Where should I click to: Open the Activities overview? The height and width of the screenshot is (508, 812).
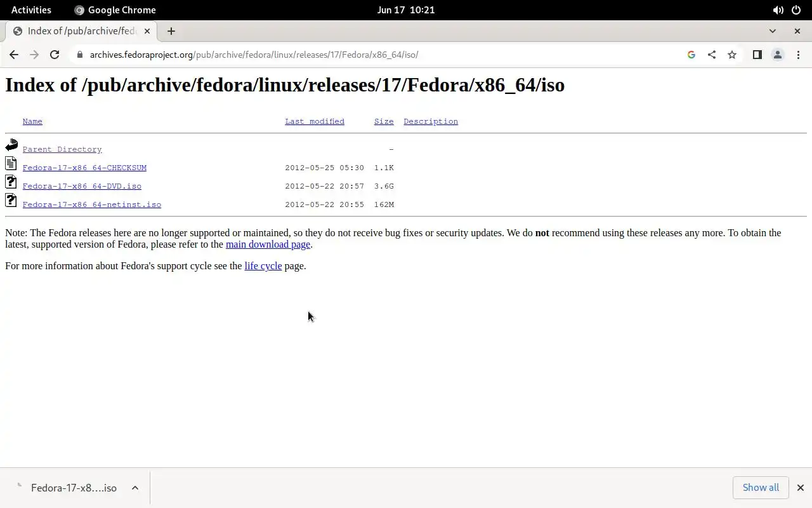pos(31,10)
